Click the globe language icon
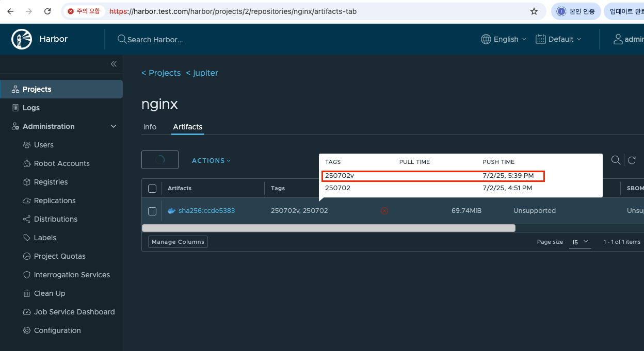Viewport: 644px width, 351px height. pos(486,39)
